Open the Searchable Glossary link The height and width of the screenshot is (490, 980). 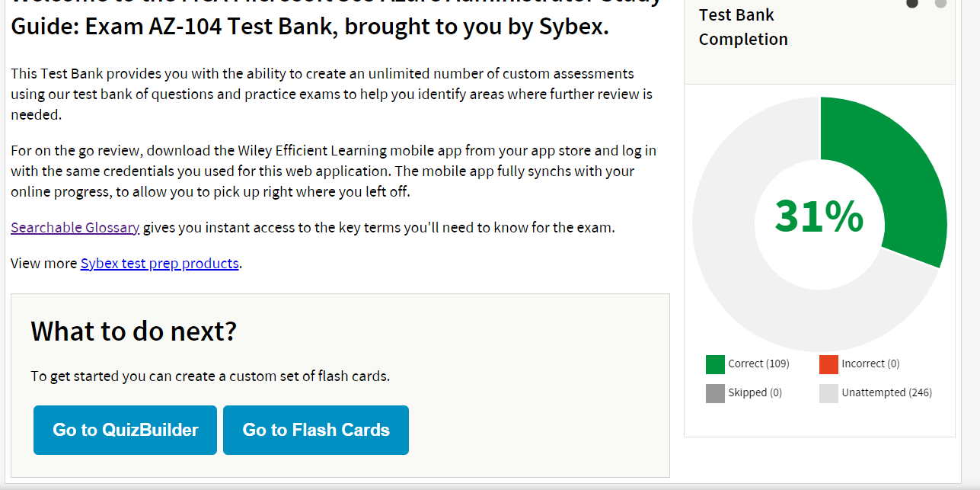75,227
